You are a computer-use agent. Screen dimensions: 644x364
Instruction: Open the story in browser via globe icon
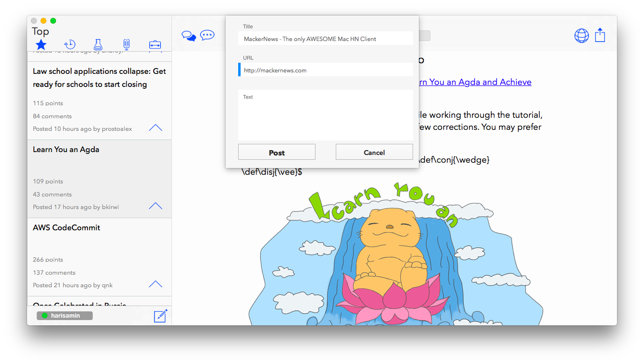tap(581, 36)
